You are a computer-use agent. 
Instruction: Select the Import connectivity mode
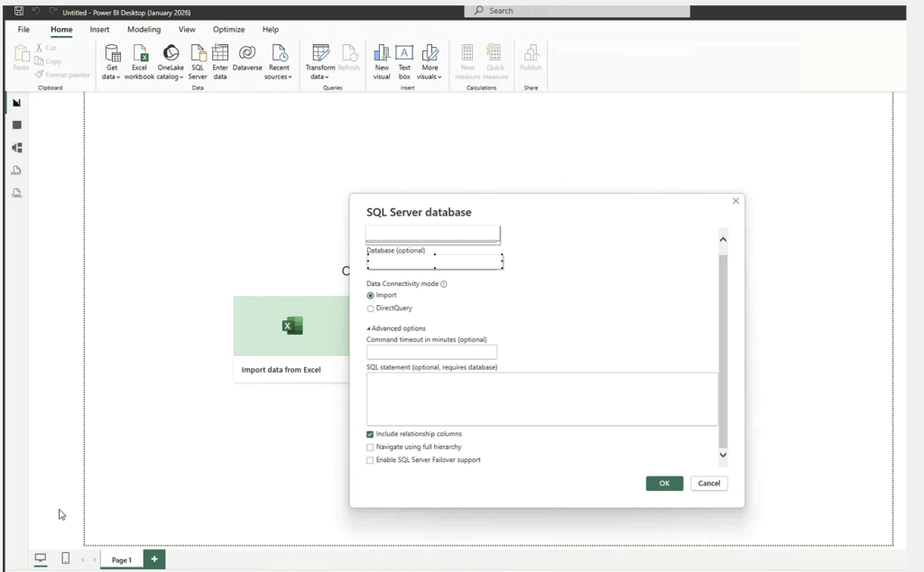(371, 295)
